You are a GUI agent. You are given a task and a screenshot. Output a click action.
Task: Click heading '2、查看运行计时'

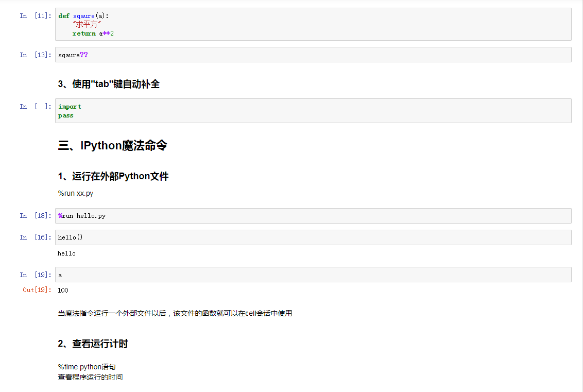coord(93,344)
